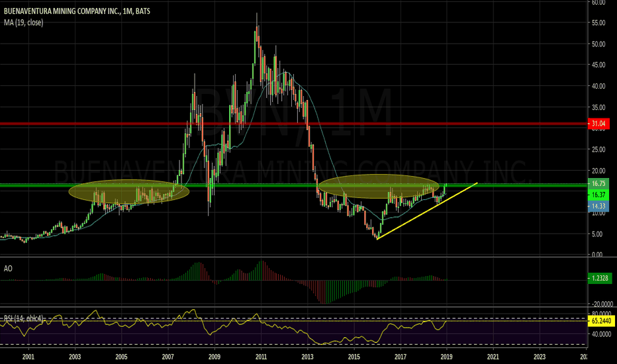
Task: Select the RSI (14, ohlc4) indicator label
Action: (x=24, y=318)
